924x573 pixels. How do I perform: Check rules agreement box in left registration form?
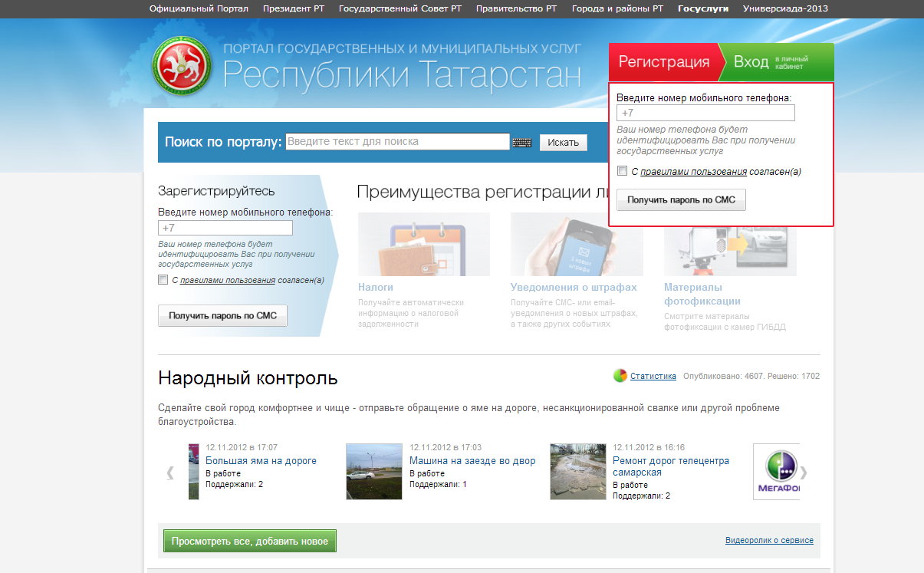pyautogui.click(x=163, y=280)
